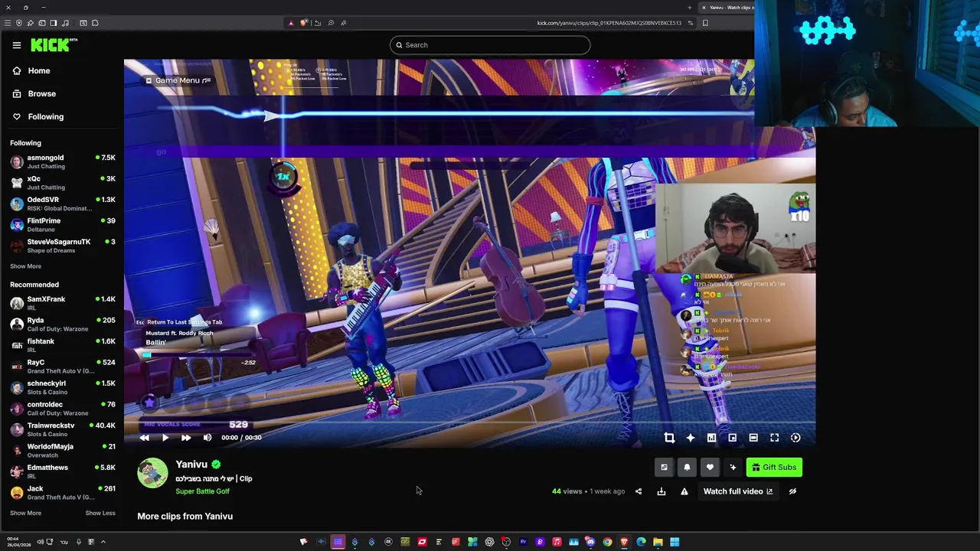980x551 pixels.
Task: Follow Yanivu with heart button
Action: [x=710, y=468]
